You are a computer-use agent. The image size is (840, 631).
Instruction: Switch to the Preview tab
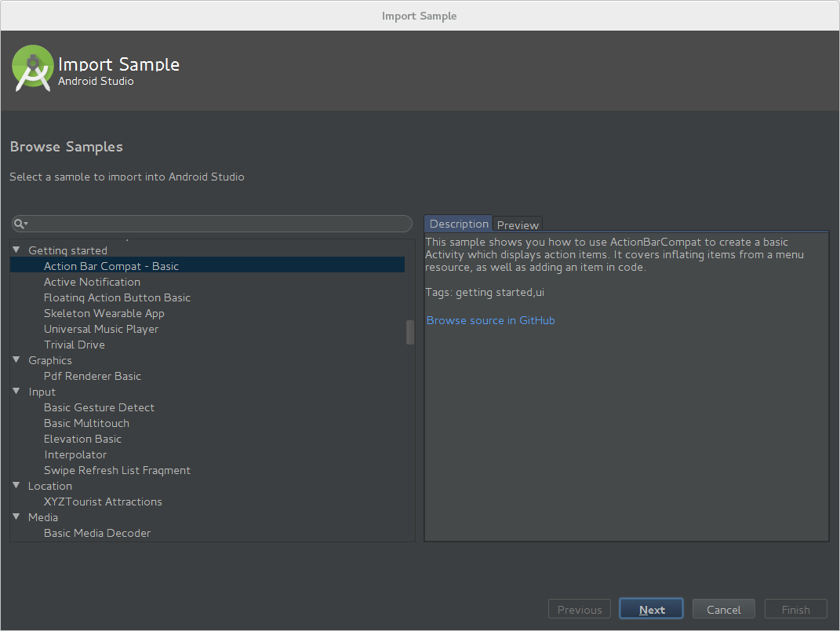(518, 224)
